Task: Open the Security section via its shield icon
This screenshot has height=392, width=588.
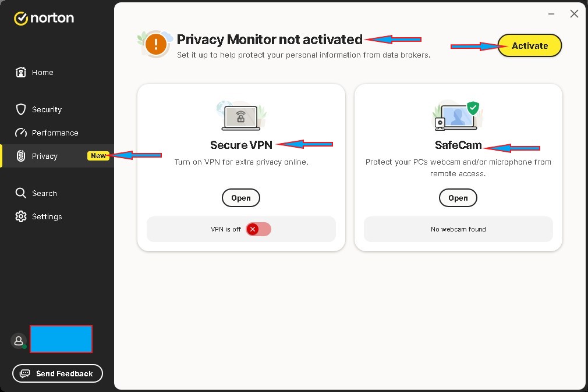Action: pos(20,109)
